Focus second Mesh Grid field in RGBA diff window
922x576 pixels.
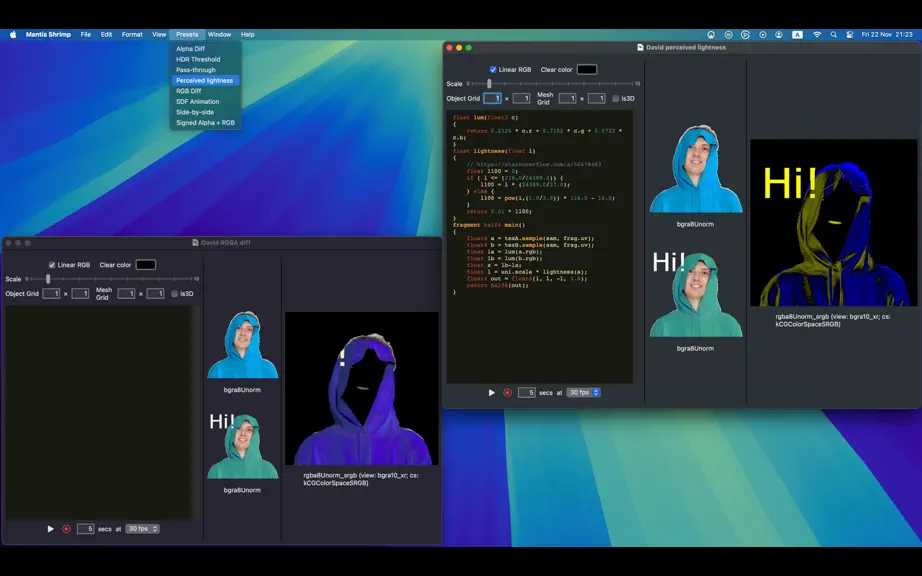(x=155, y=293)
